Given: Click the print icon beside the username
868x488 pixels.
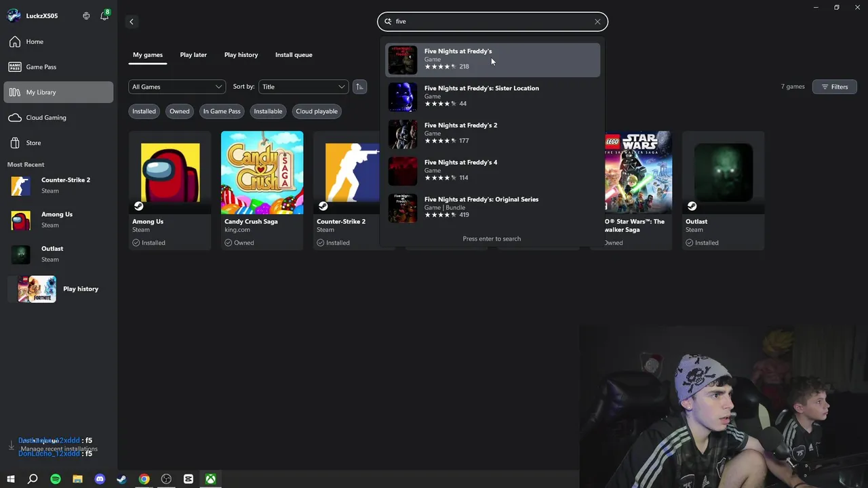Looking at the screenshot, I should 86,16.
